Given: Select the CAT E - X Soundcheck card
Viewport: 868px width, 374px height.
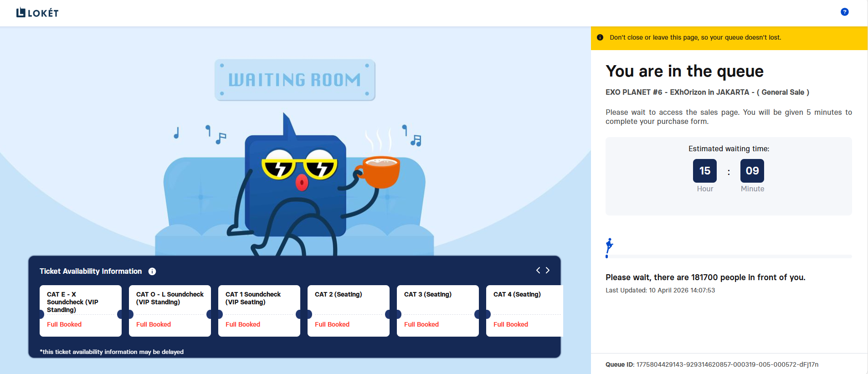Looking at the screenshot, I should coord(81,311).
